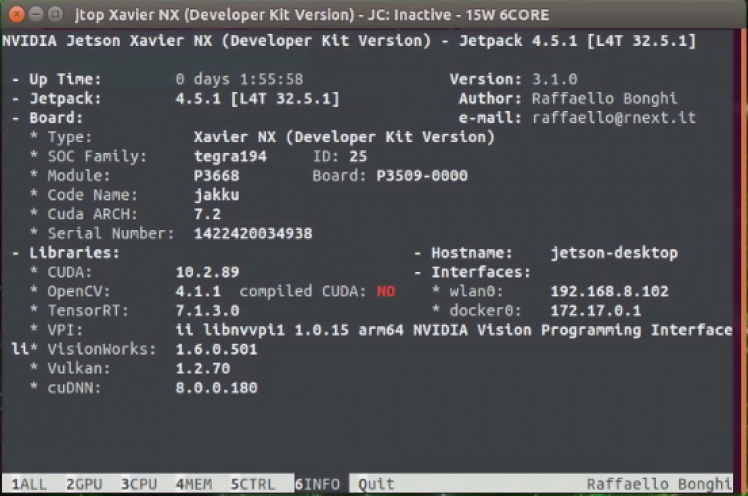Click TensorRT version 7.1.3.0

click(208, 311)
